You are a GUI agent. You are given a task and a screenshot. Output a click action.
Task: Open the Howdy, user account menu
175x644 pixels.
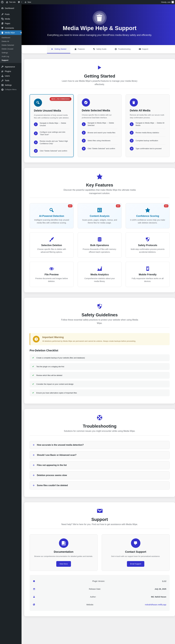[x=167, y=2]
